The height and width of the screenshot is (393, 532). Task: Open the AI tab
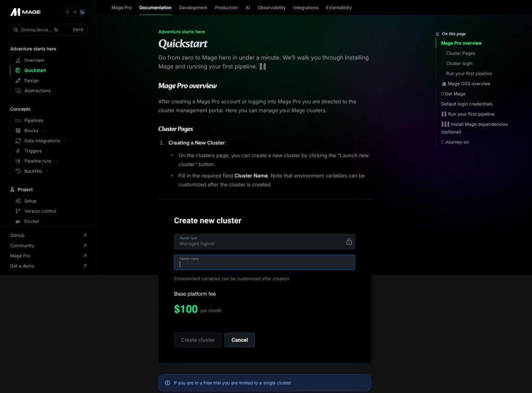248,7
